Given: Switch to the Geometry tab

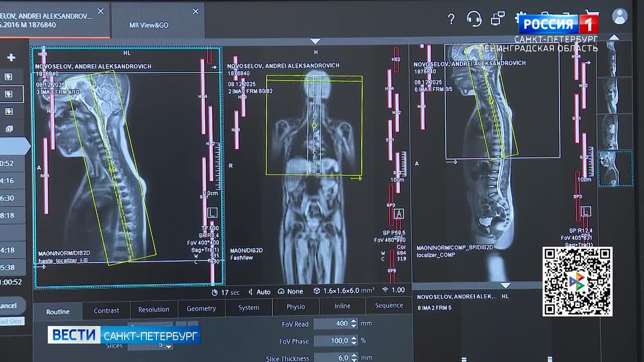Looking at the screenshot, I should pyautogui.click(x=201, y=309).
